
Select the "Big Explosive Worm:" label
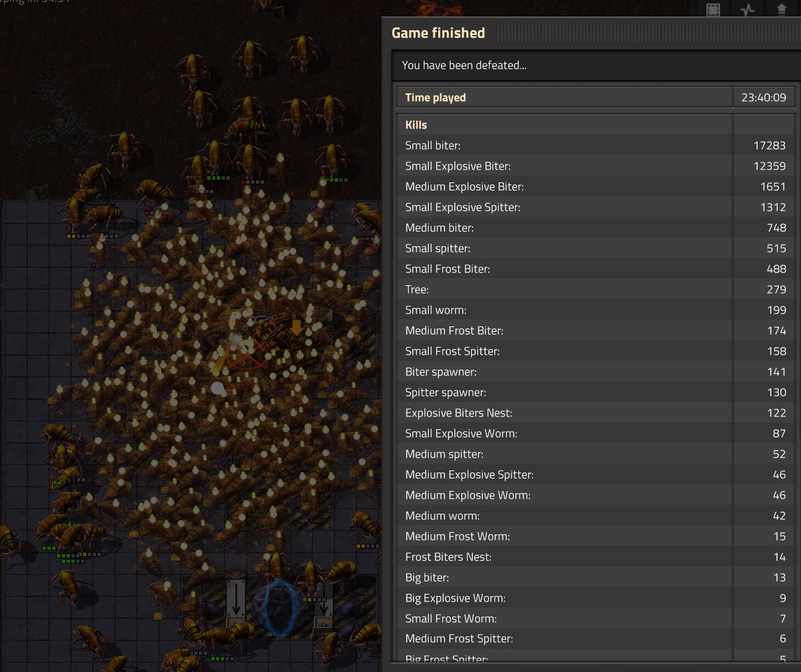click(455, 598)
